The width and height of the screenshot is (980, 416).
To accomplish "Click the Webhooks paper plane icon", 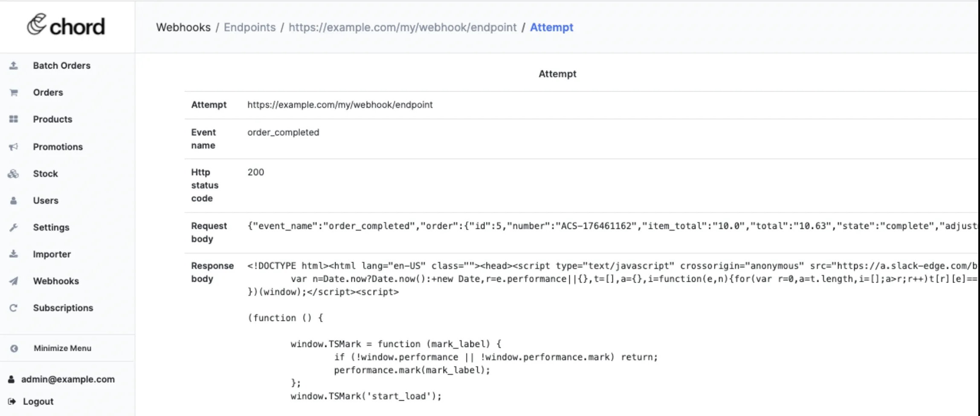I will coord(14,281).
